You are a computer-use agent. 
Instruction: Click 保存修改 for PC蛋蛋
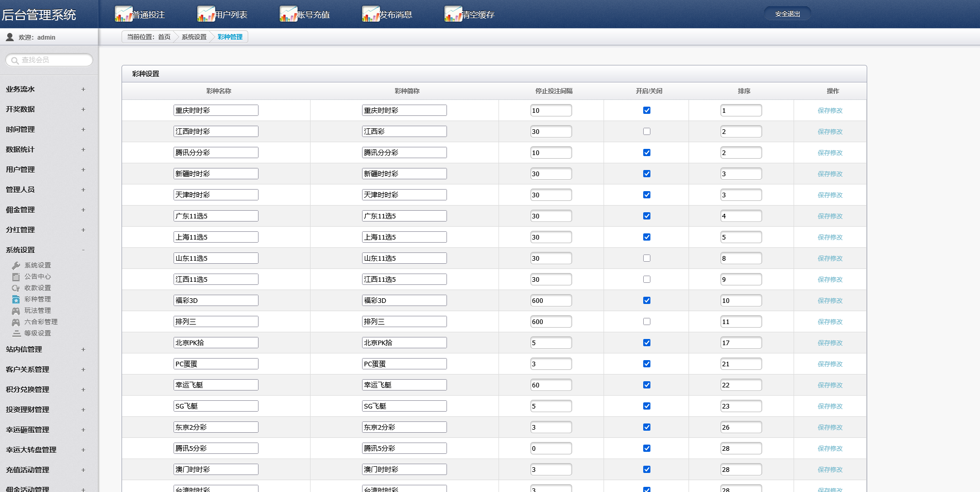pyautogui.click(x=830, y=364)
